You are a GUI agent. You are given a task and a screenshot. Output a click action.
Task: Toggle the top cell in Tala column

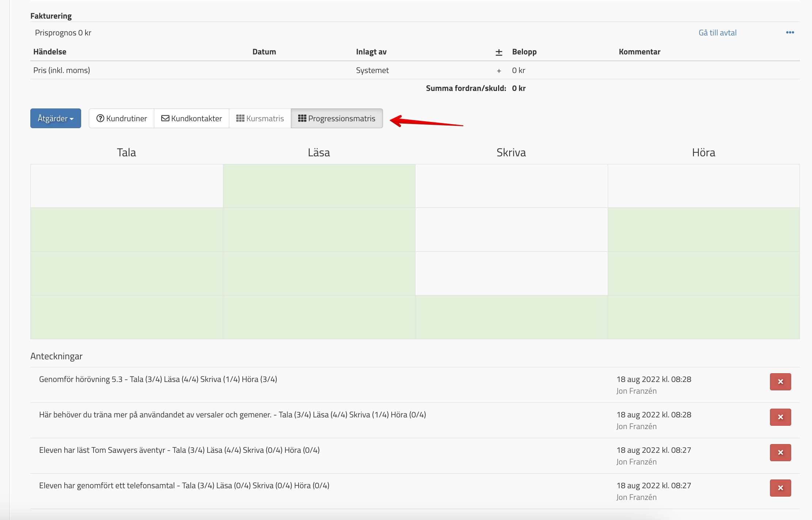pyautogui.click(x=126, y=186)
